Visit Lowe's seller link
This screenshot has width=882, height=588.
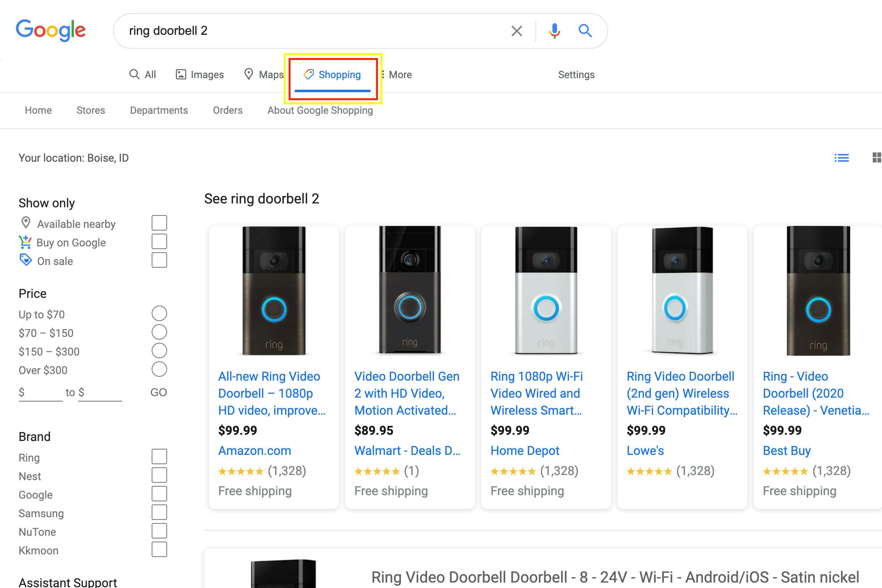coord(645,451)
